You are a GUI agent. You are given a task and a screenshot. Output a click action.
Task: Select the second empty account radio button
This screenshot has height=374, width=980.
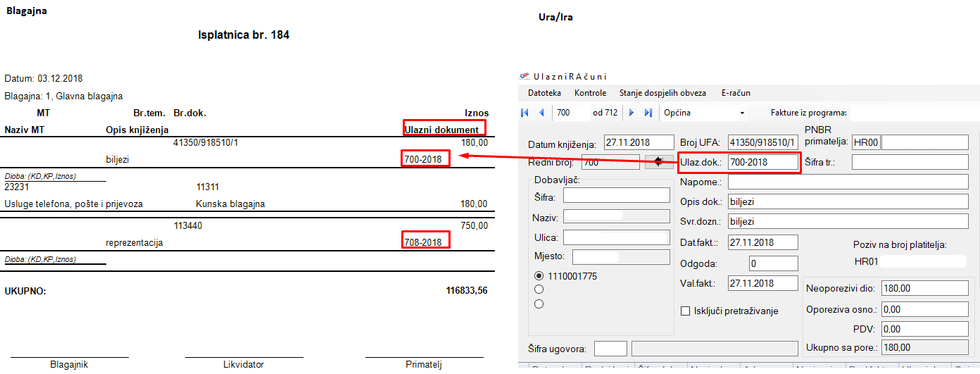[539, 289]
